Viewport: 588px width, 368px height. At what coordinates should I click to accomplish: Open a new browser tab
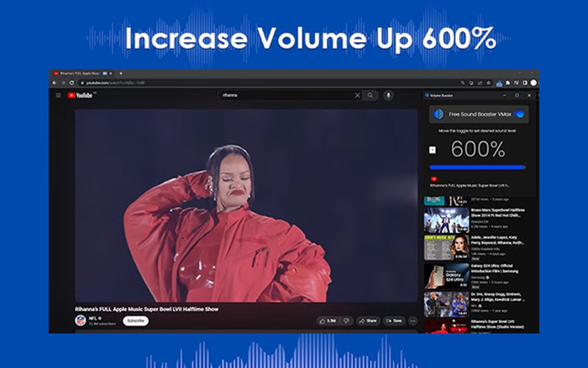click(x=119, y=74)
